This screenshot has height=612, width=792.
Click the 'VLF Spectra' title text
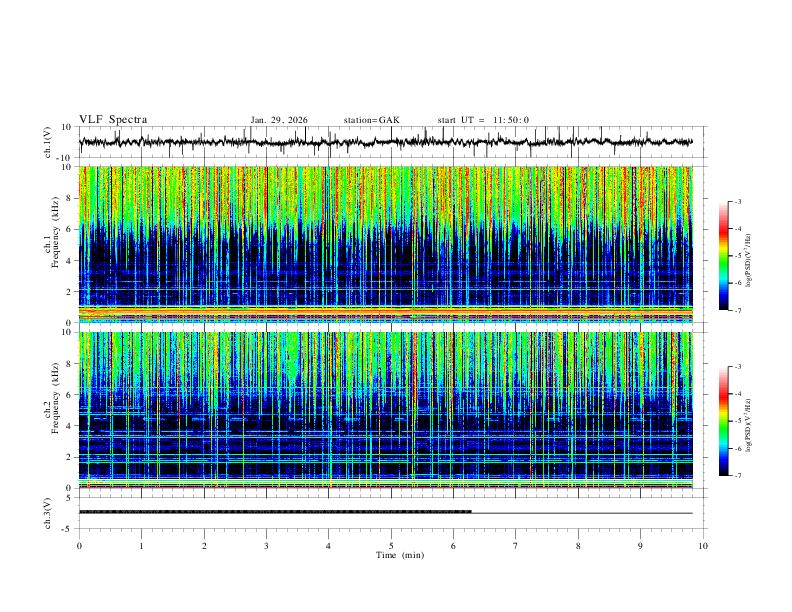coord(113,120)
